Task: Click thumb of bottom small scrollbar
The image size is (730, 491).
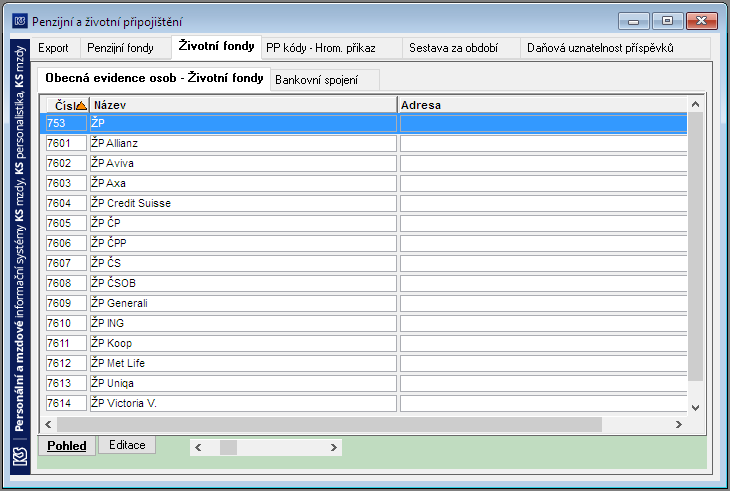Action: pos(228,448)
